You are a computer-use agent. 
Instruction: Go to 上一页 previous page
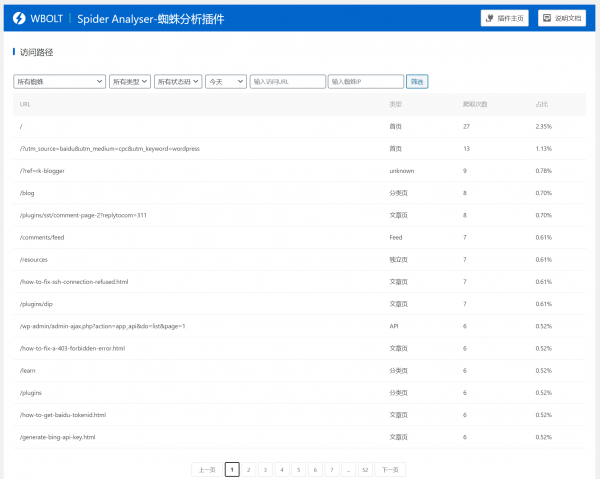click(207, 469)
